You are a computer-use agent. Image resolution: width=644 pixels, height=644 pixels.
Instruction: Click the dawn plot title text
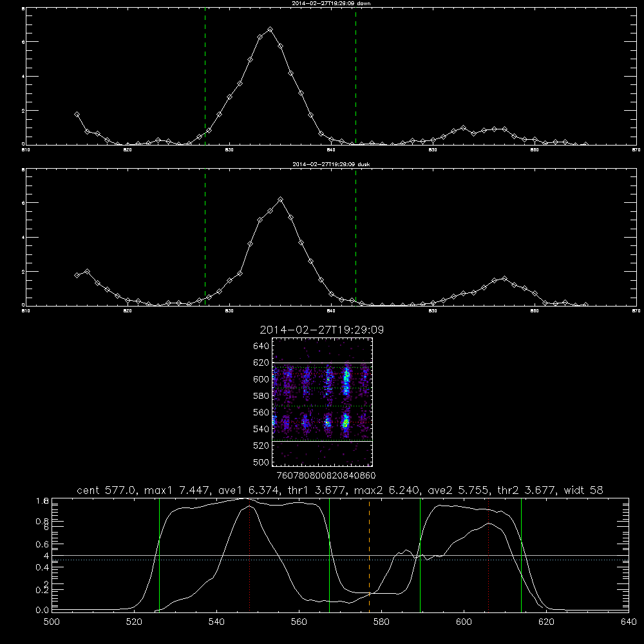[x=331, y=3]
